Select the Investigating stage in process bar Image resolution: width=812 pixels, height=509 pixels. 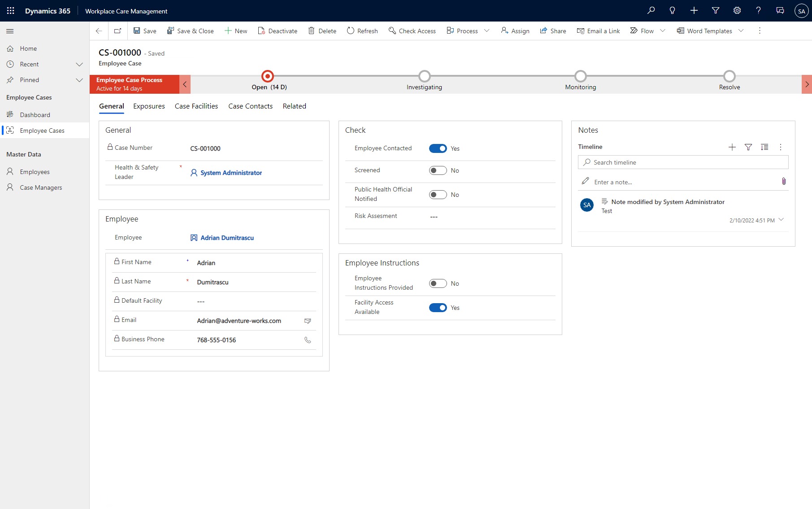point(424,77)
